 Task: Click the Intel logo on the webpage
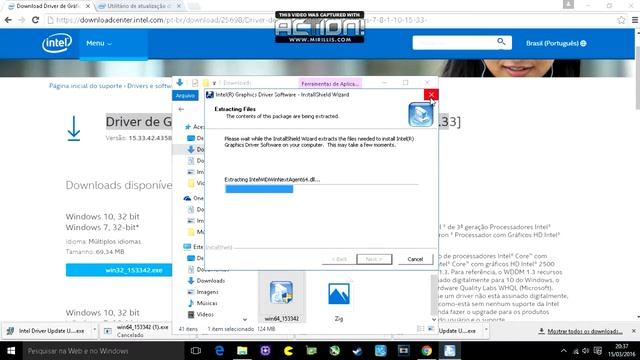coord(57,43)
